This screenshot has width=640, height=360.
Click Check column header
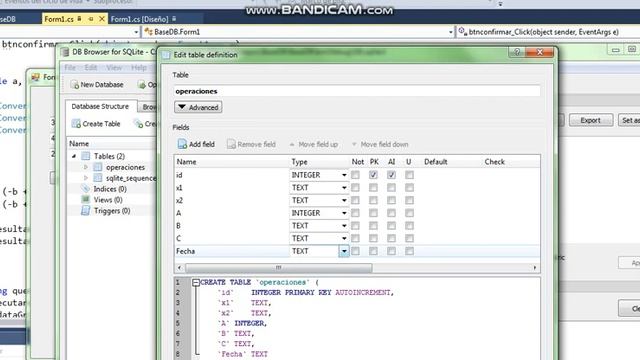[495, 162]
